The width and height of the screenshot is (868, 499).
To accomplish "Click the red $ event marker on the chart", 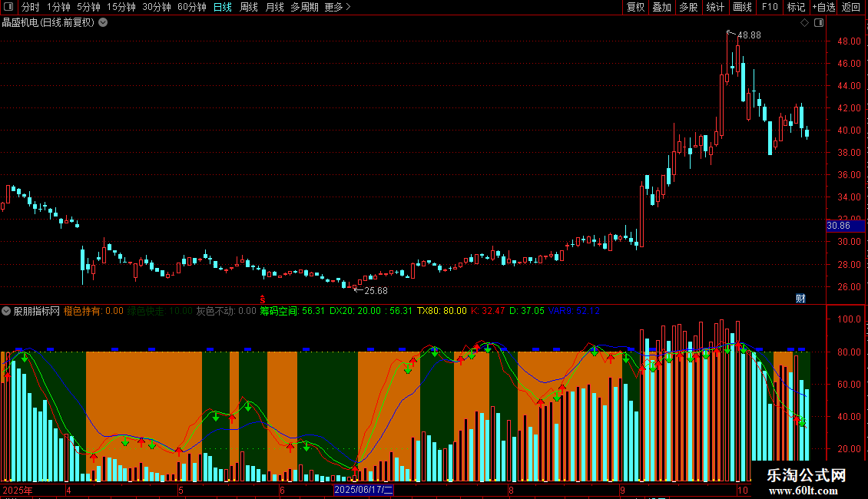I will pos(263,299).
